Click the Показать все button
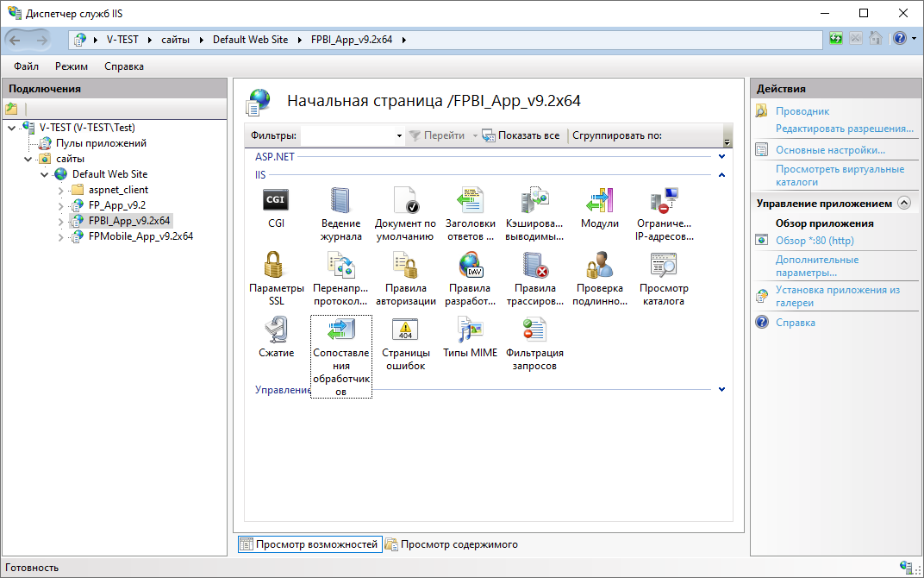This screenshot has width=924, height=578. (x=521, y=135)
